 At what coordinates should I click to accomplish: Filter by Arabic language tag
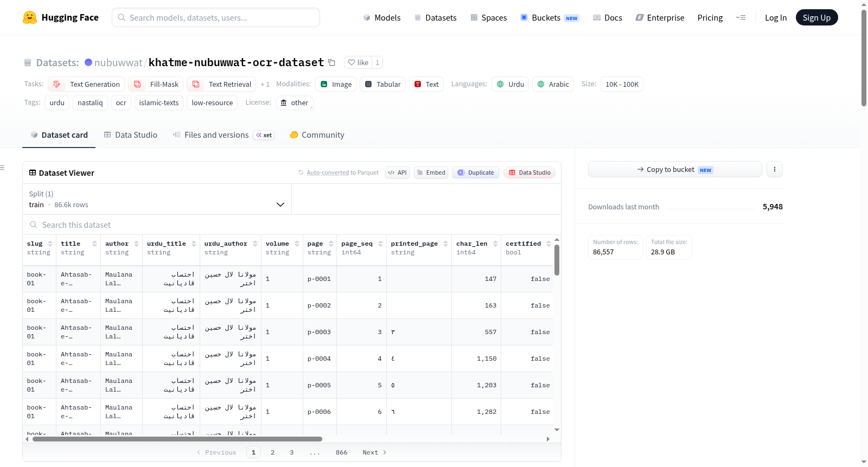(x=553, y=84)
